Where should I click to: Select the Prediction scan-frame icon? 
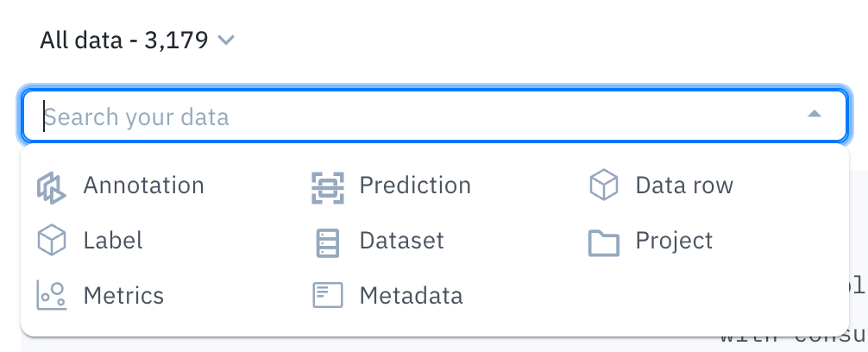click(328, 187)
